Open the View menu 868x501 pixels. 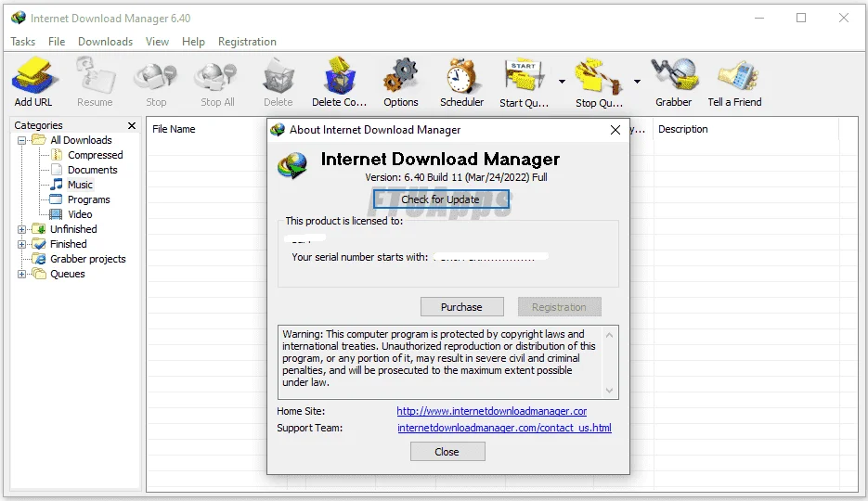[157, 42]
